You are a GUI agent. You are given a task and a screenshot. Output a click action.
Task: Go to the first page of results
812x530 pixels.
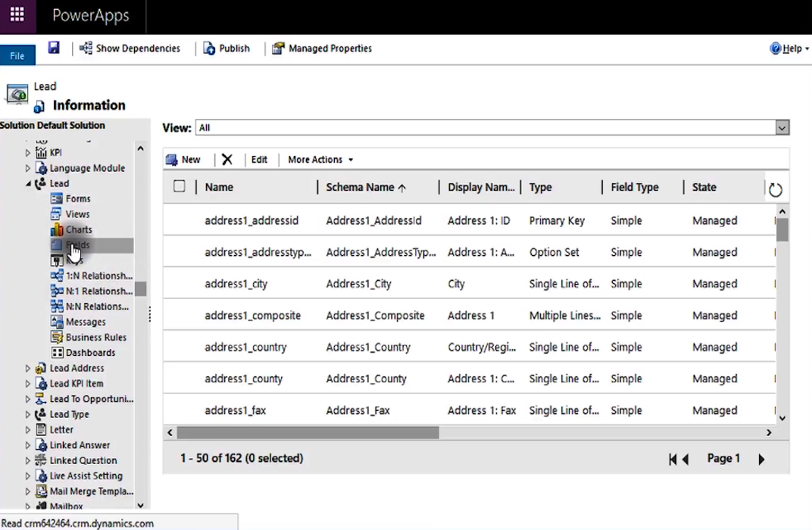673,459
